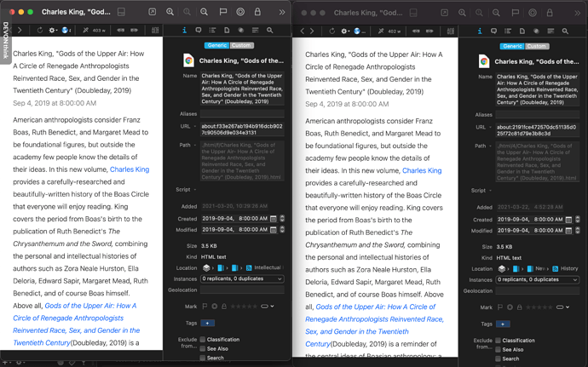The image size is (588, 367).
Task: Open the label color dropdown in left inspector
Action: point(268,307)
